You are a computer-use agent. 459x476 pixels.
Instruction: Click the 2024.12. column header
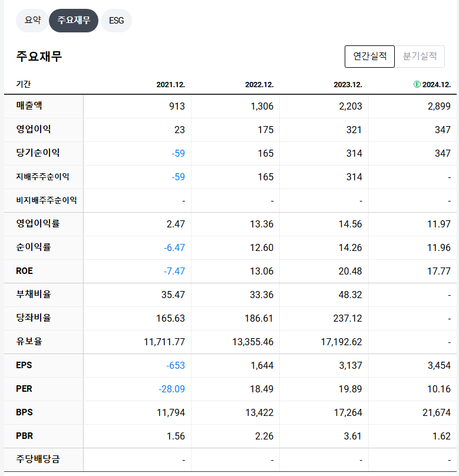(437, 85)
